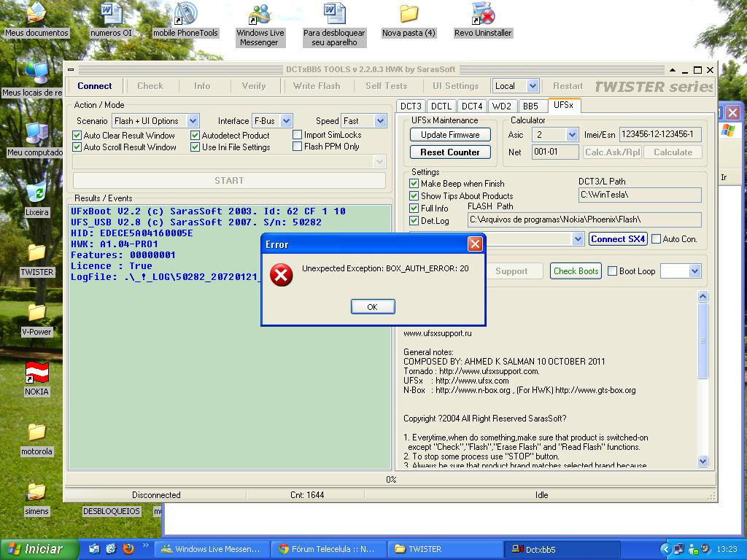Click the Check Boots button

point(576,271)
